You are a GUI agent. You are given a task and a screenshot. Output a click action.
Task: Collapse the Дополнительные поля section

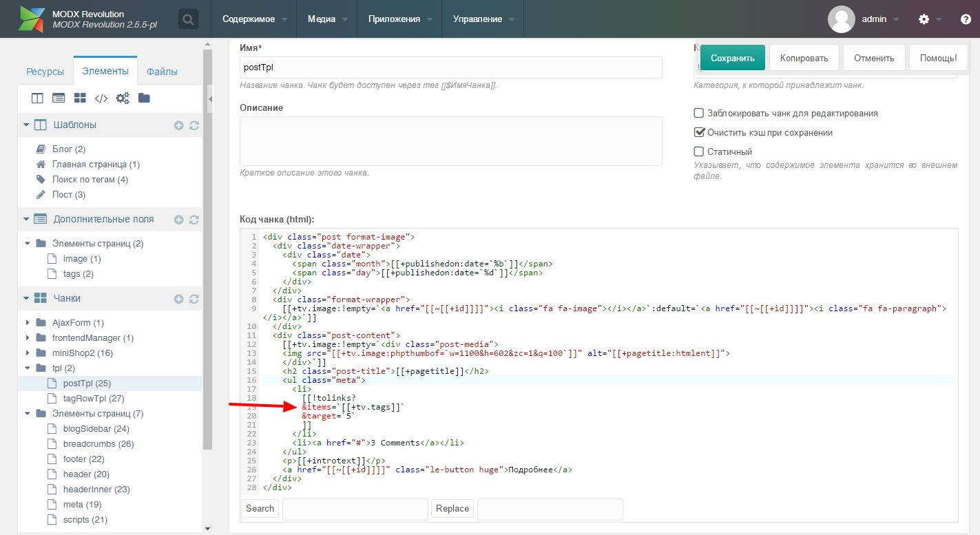coord(26,220)
